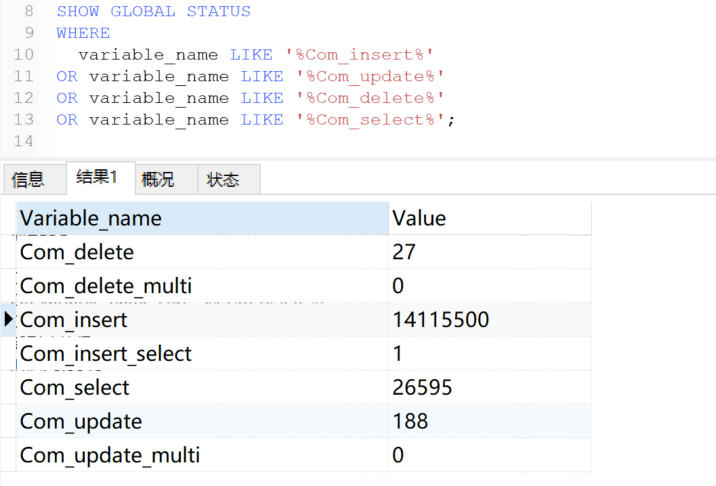Select the value 27 cell

point(490,252)
